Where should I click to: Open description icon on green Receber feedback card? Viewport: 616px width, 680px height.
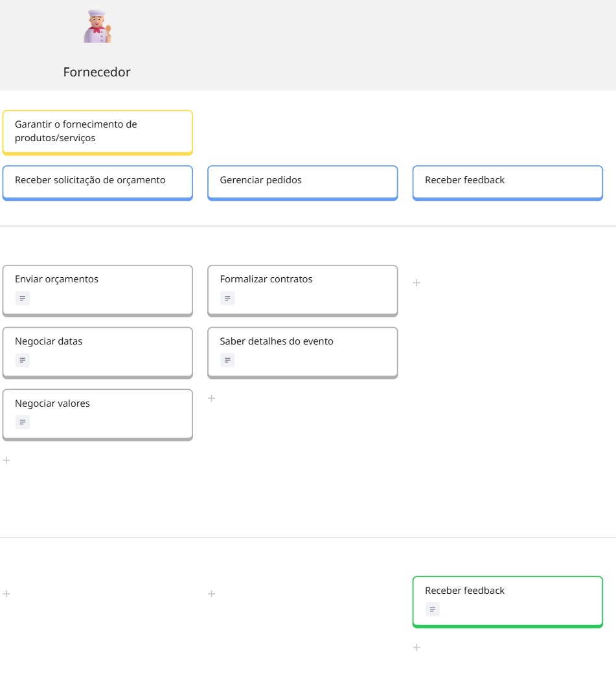click(433, 609)
